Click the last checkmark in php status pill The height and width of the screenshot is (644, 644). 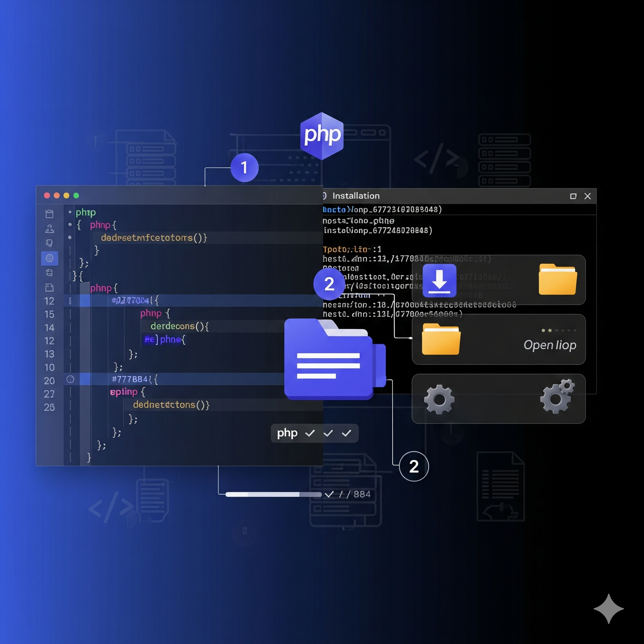click(x=346, y=433)
